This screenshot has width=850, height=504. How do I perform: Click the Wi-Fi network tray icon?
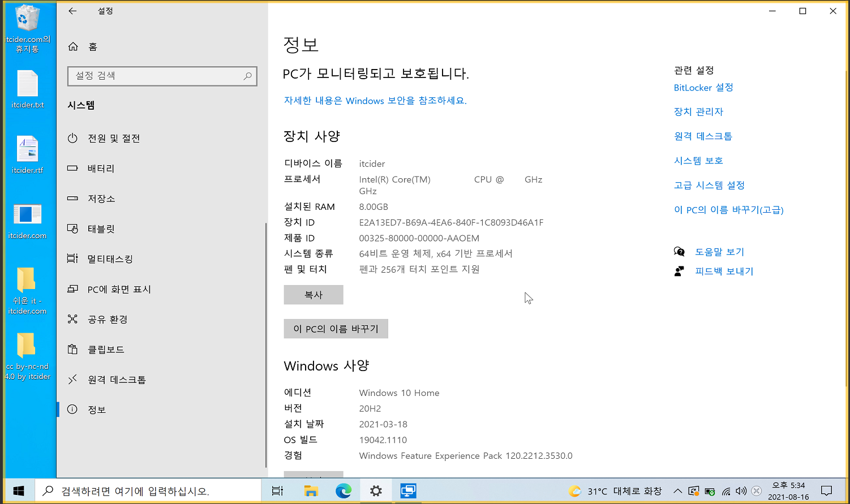726,491
